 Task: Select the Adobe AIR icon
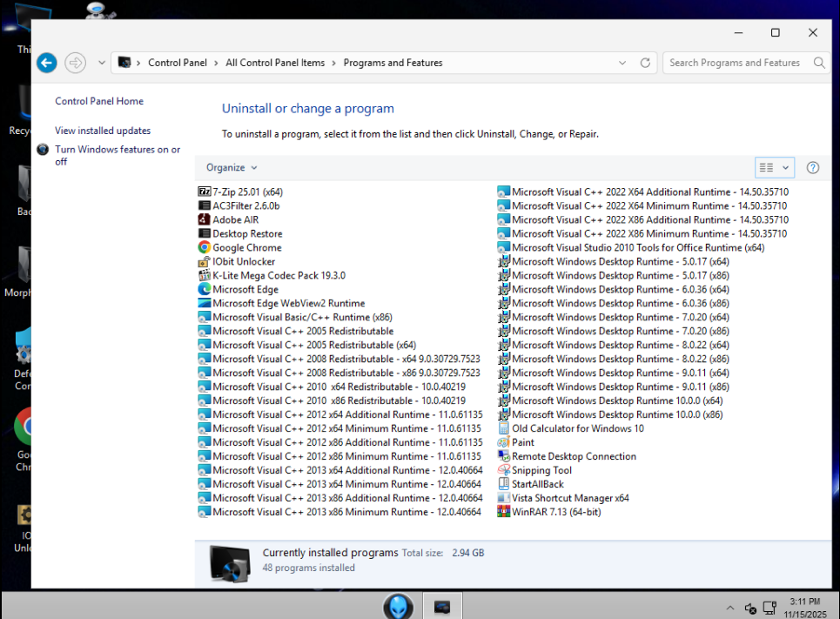204,219
